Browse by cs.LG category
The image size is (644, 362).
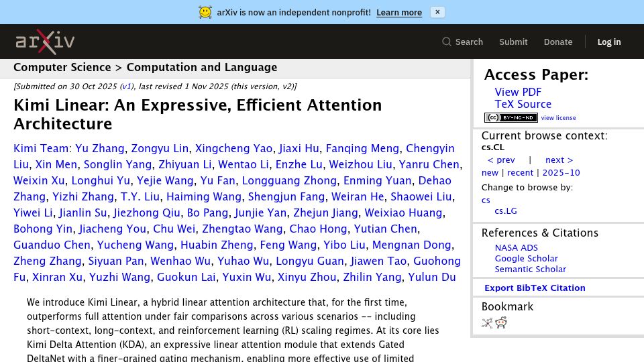click(x=506, y=211)
